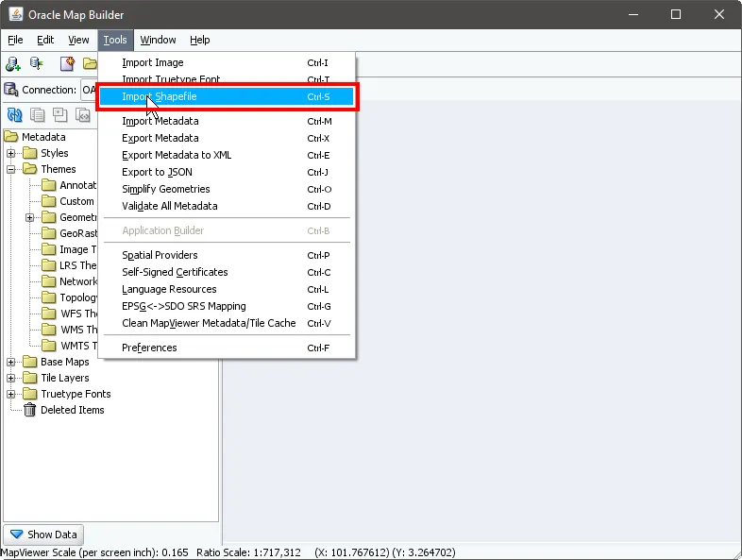
Task: Click the load connection database icon
Action: (x=36, y=63)
